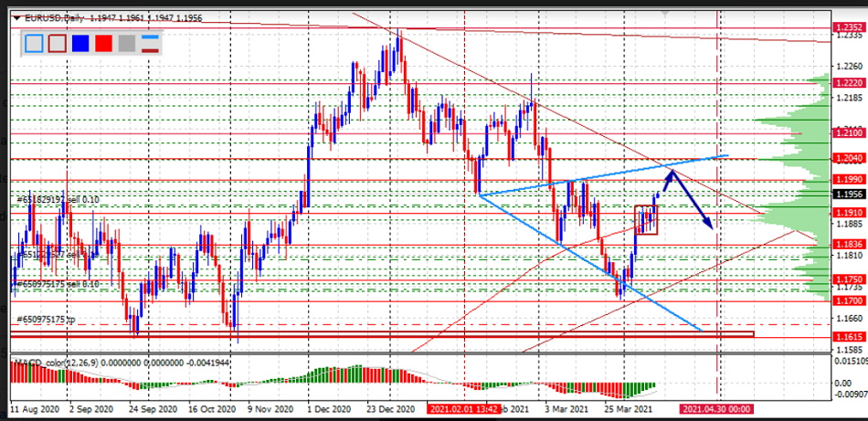Click the 2021.02.01 13:42 date marker
This screenshot has height=421, width=868.
click(464, 410)
